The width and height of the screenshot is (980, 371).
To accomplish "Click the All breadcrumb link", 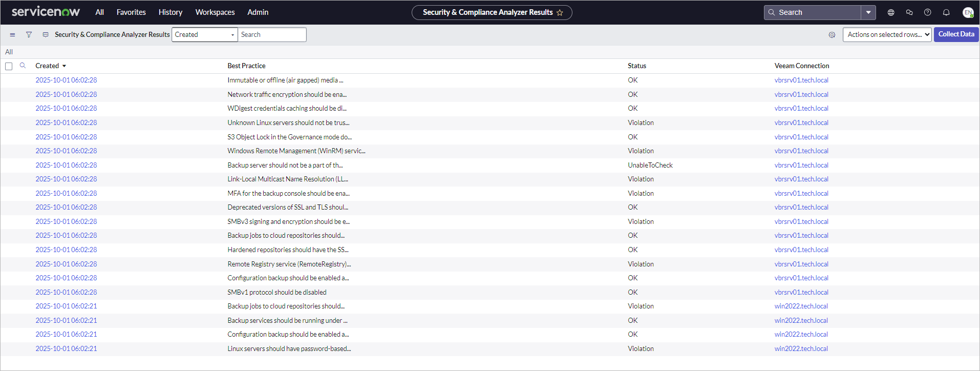I will [9, 52].
